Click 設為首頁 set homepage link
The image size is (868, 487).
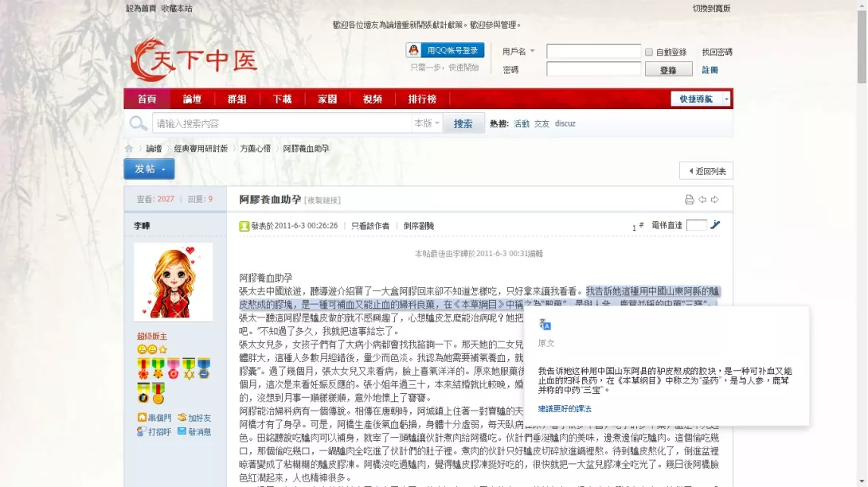(141, 8)
